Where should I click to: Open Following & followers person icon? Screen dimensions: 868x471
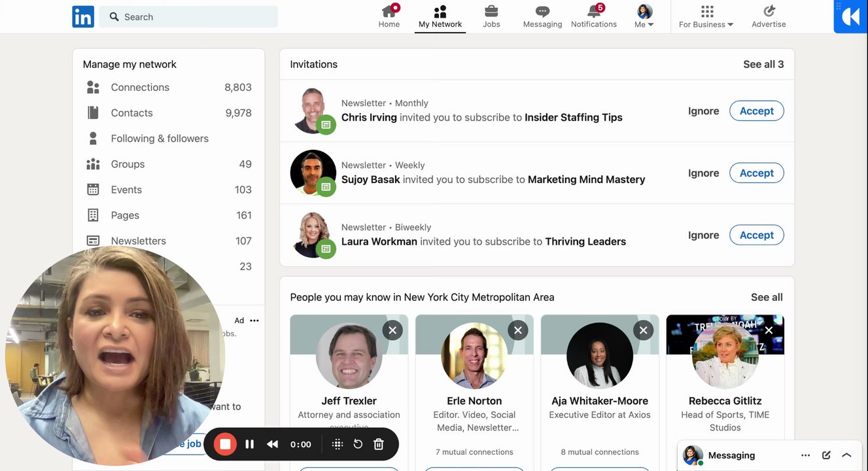point(93,138)
